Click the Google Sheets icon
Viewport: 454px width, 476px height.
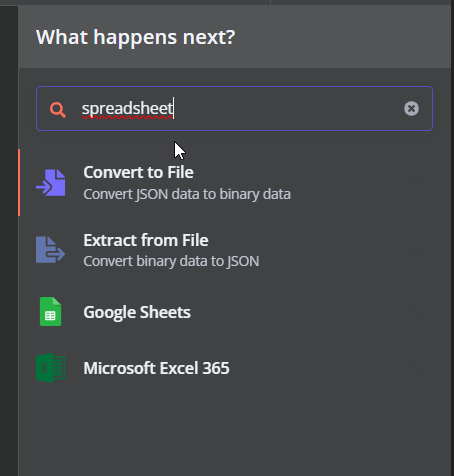click(x=51, y=312)
